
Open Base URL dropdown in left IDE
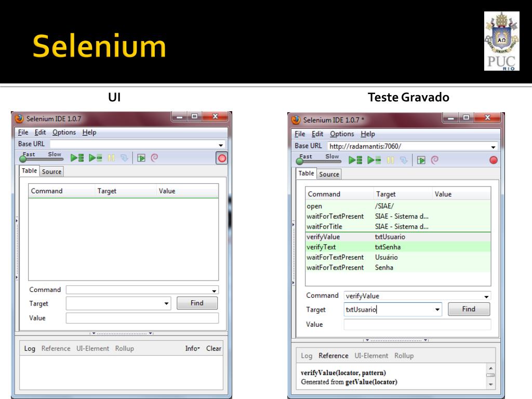coord(221,145)
